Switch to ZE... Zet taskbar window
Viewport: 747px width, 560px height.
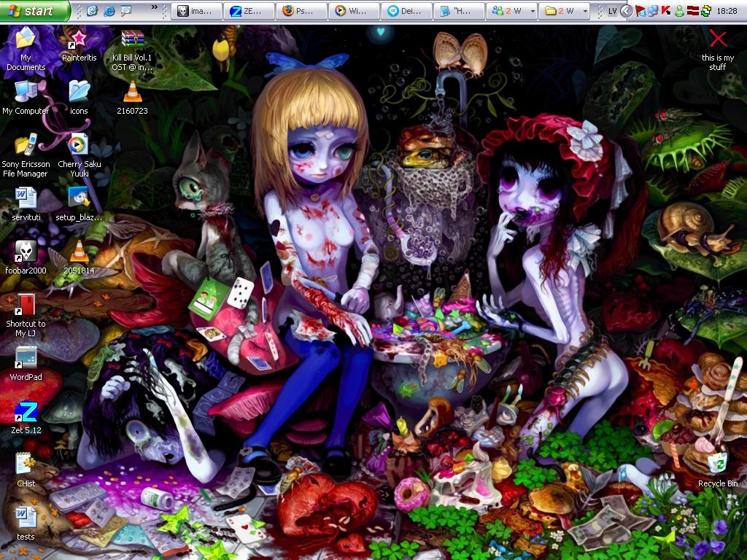(249, 11)
